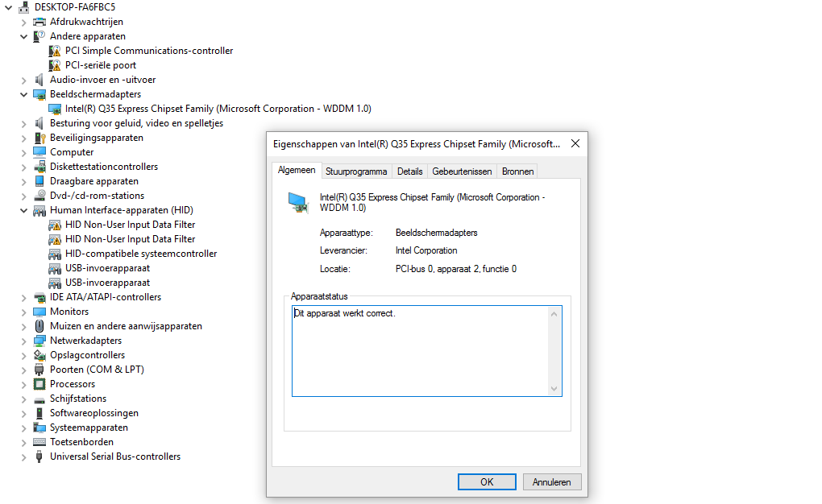This screenshot has width=822, height=504.
Task: Collapse the DESKTOP-FA6FBC5 root node
Action: (8, 7)
